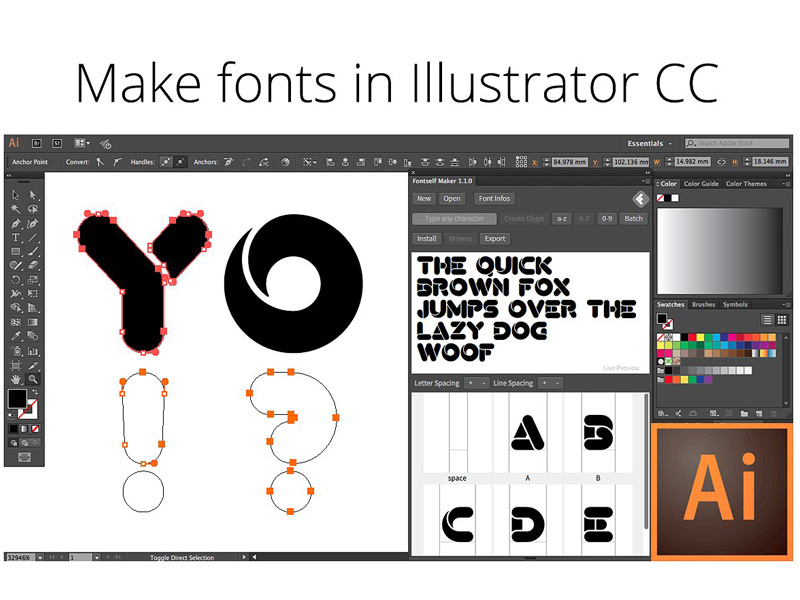Select the Lasso tool
800x600 pixels.
(33, 209)
